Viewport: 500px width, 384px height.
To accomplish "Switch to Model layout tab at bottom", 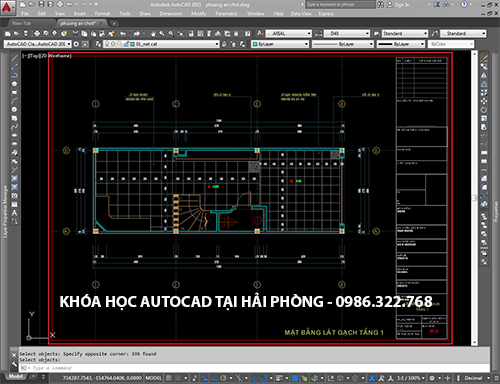I will click(16, 377).
